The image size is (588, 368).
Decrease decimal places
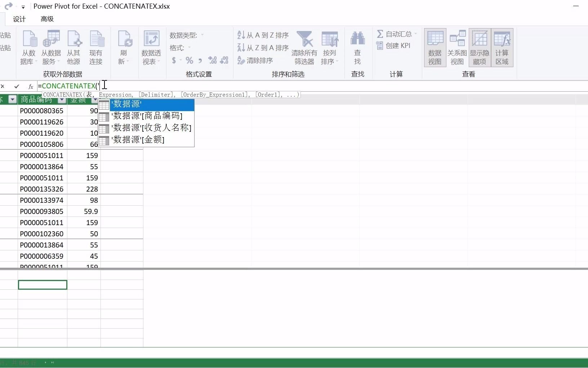pyautogui.click(x=224, y=60)
